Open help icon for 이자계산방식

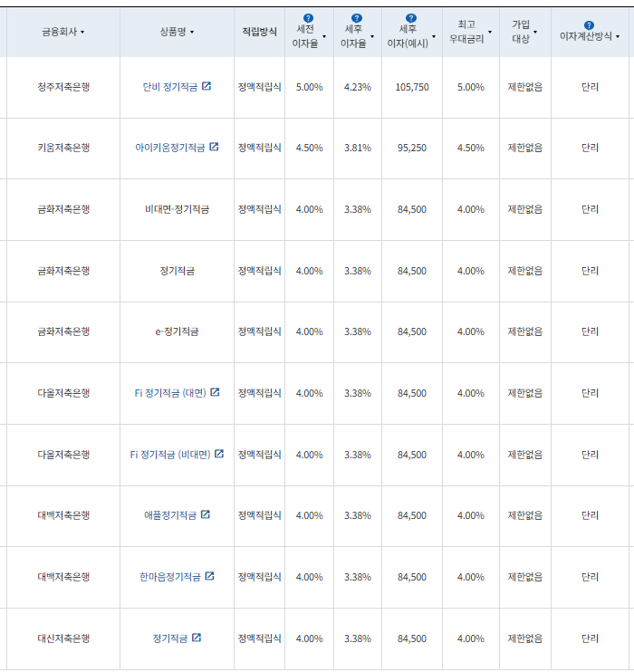click(589, 25)
